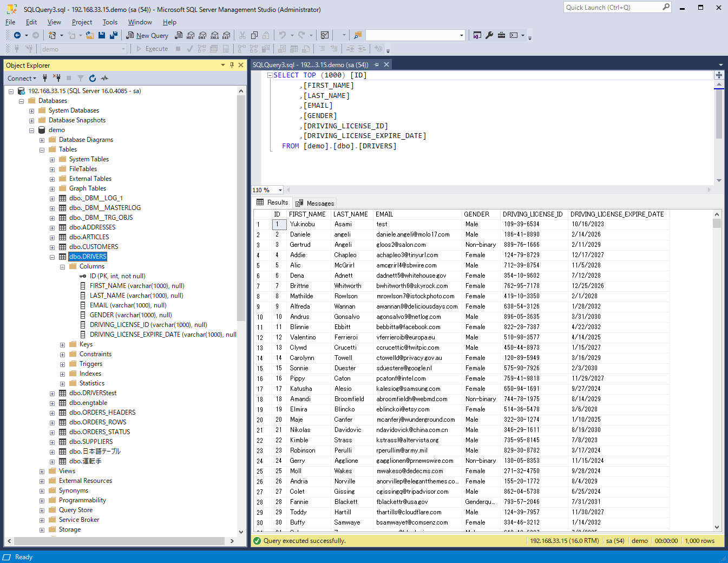This screenshot has width=728, height=563.
Task: Click the Activity Monitor pulse icon in Object Explorer
Action: 104,78
